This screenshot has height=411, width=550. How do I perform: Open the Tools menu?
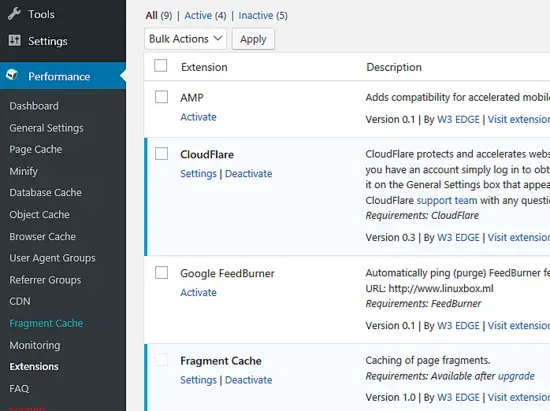pyautogui.click(x=41, y=14)
